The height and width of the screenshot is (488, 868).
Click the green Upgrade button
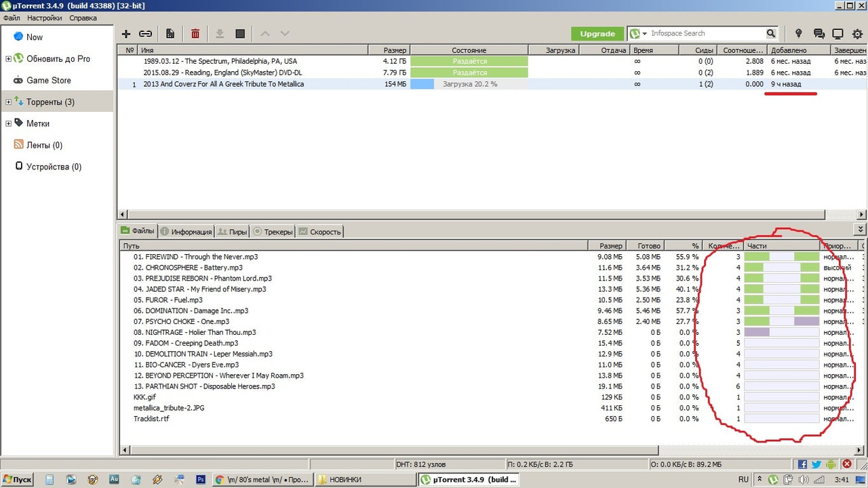[x=597, y=33]
